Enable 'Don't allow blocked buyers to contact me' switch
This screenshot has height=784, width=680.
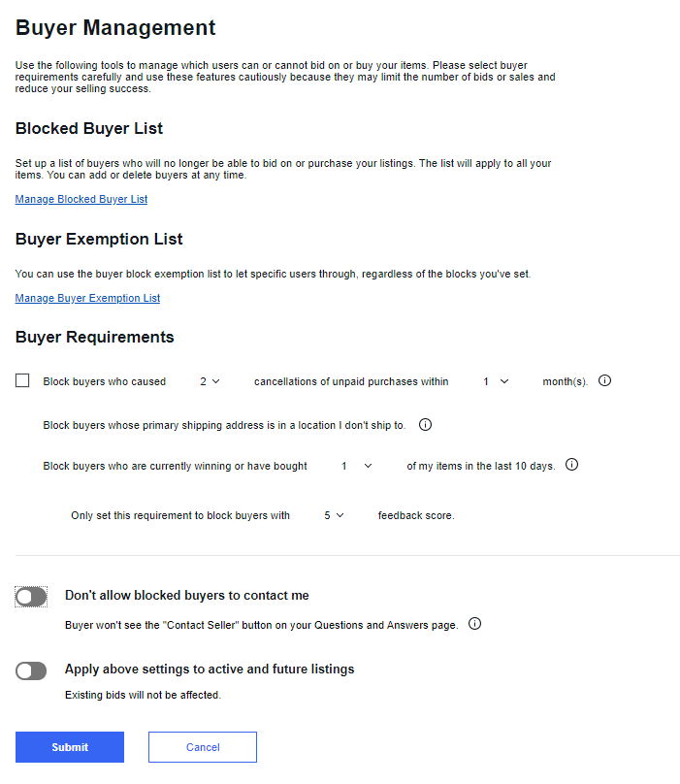[x=31, y=597]
